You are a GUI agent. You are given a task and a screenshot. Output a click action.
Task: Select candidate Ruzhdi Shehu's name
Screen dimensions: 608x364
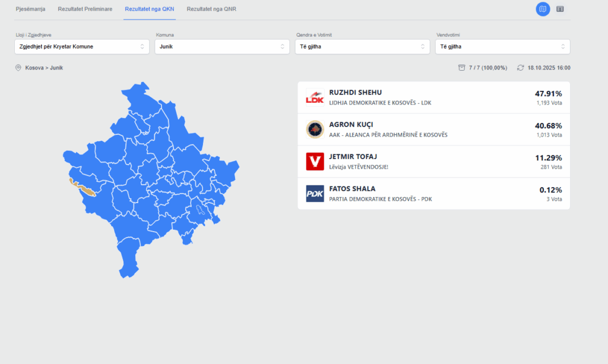click(355, 93)
